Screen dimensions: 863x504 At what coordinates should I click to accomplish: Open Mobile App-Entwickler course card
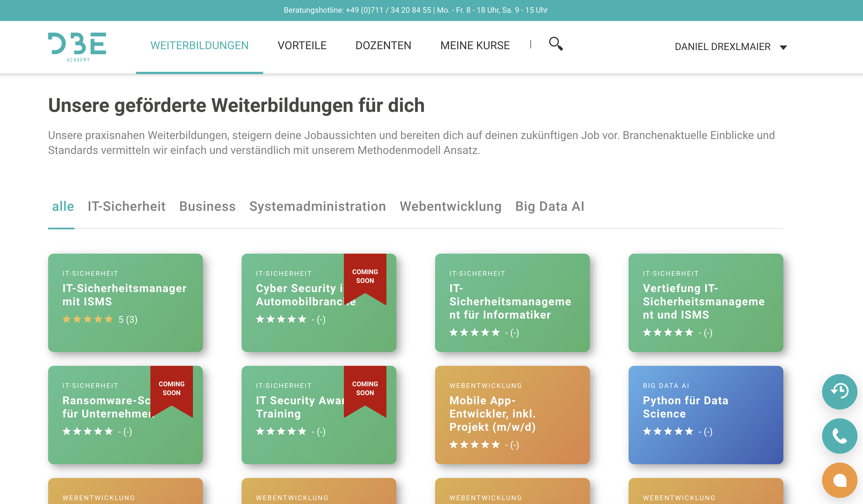pos(512,415)
